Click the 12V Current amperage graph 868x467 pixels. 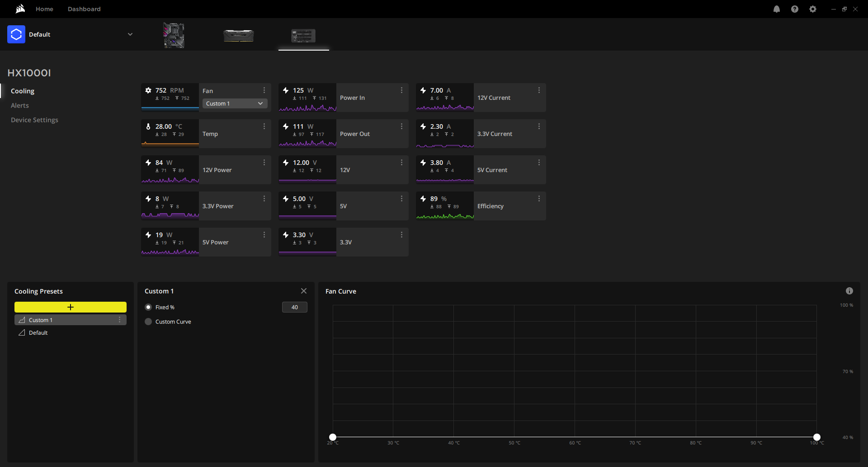[445, 107]
